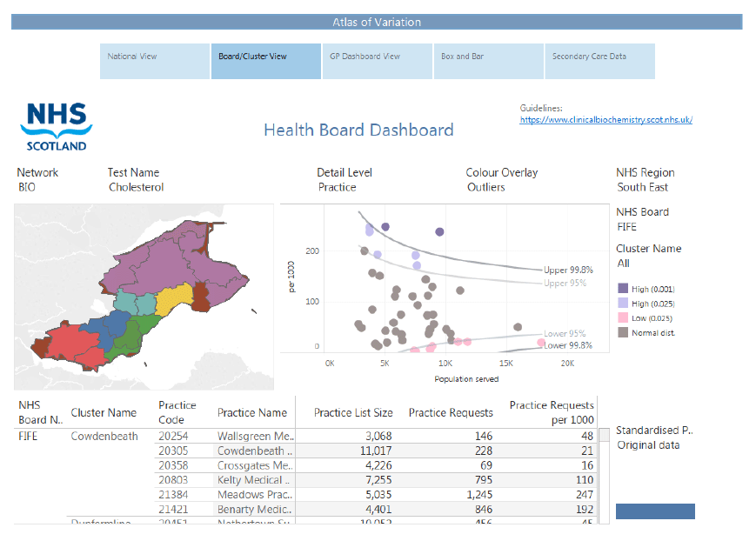
Task: Click the dark purple outlier dot near 10K
Action: click(439, 232)
